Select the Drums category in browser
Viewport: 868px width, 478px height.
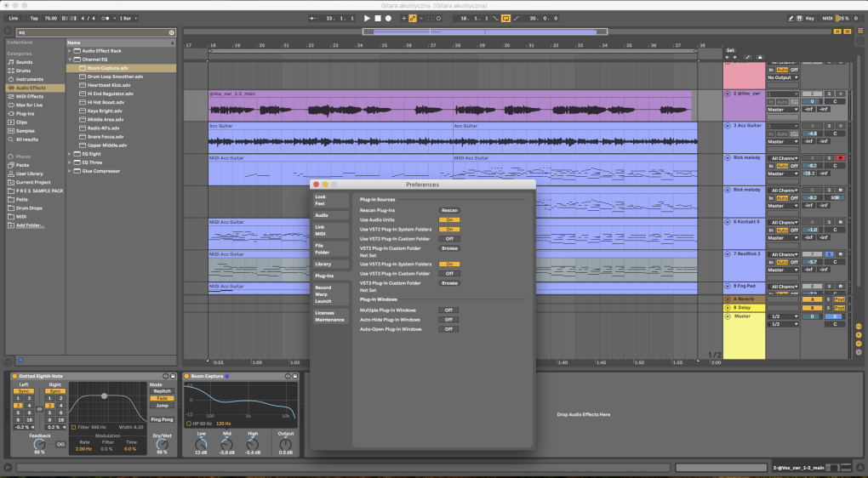click(x=24, y=71)
